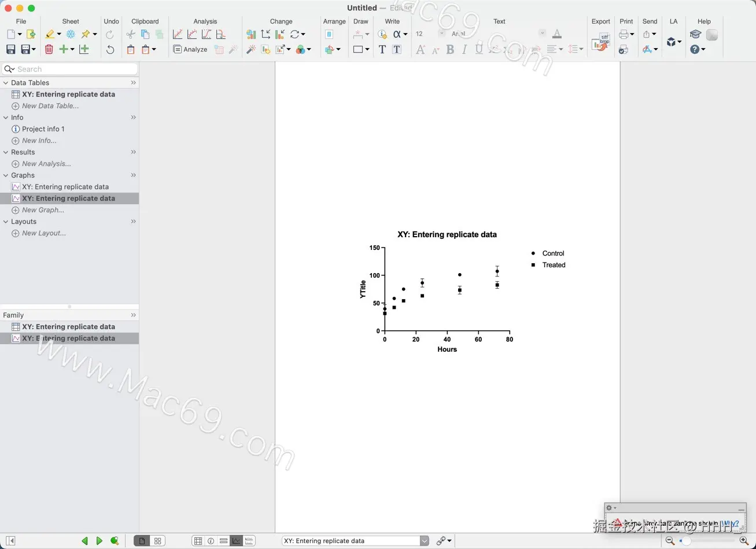Screen dimensions: 756x549
Task: Click the new file icon
Action: click(x=12, y=35)
